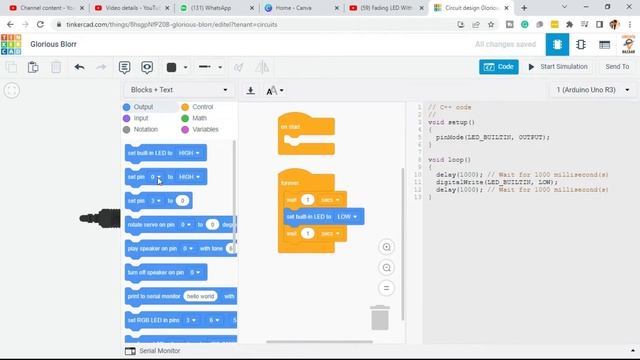Open secs dropdown in second wait block

click(x=330, y=233)
